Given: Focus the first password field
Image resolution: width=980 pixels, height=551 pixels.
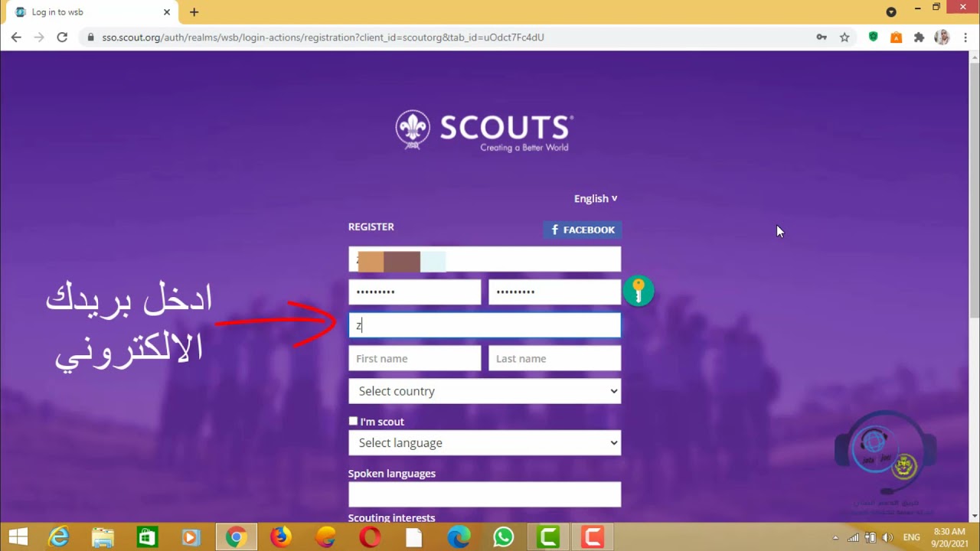Looking at the screenshot, I should tap(415, 292).
